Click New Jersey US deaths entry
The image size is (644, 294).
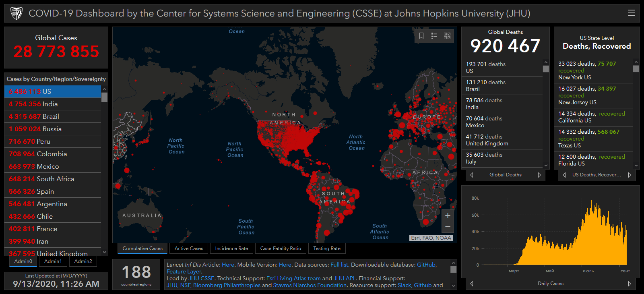point(594,95)
